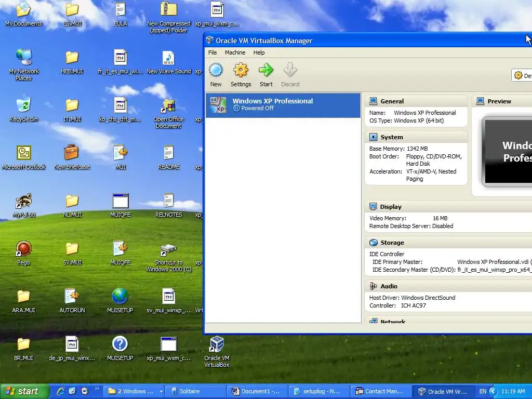Expand the grouped 2 Windows taskbar dropdown arrow
532x399 pixels.
161,392
